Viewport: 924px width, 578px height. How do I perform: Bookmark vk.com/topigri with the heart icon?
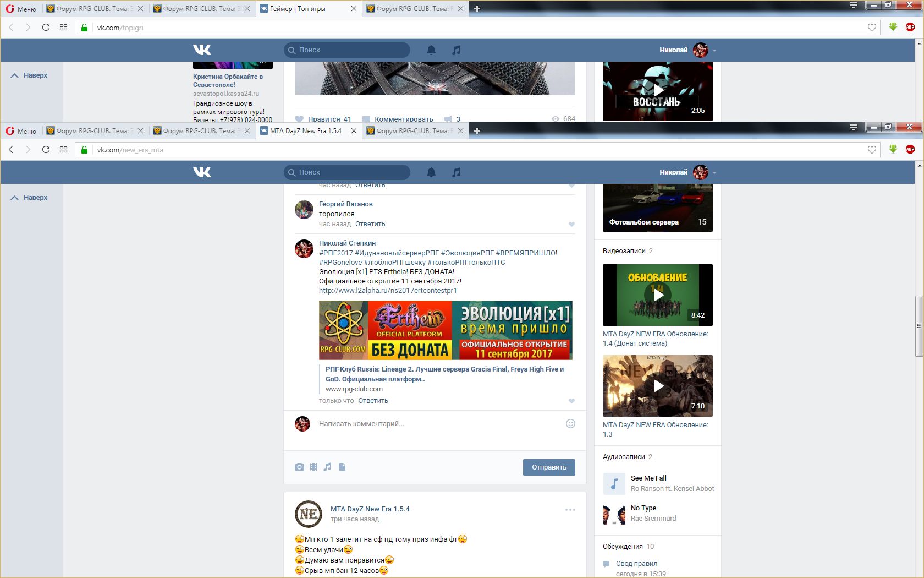pos(872,28)
